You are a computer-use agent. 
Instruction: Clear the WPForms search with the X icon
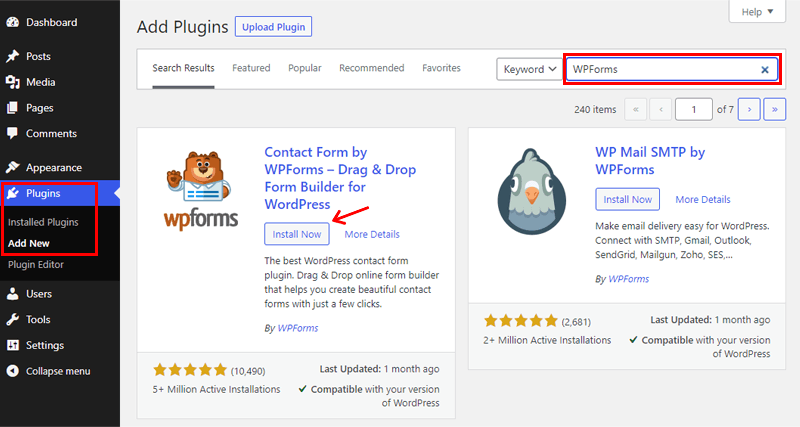pyautogui.click(x=765, y=70)
